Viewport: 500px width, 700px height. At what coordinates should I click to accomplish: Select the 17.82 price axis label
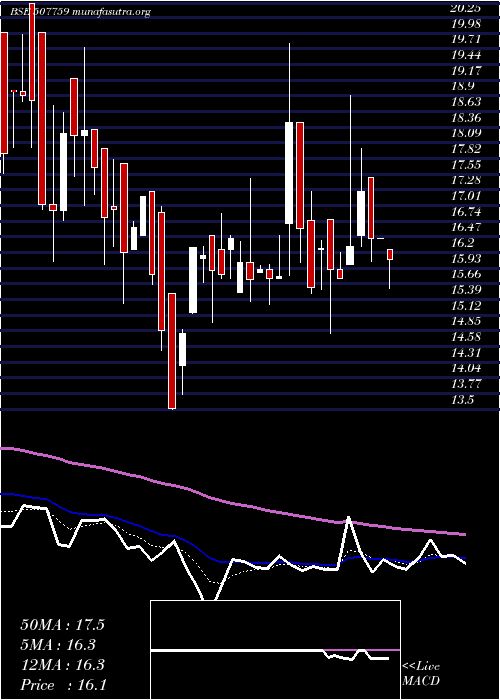pos(465,149)
